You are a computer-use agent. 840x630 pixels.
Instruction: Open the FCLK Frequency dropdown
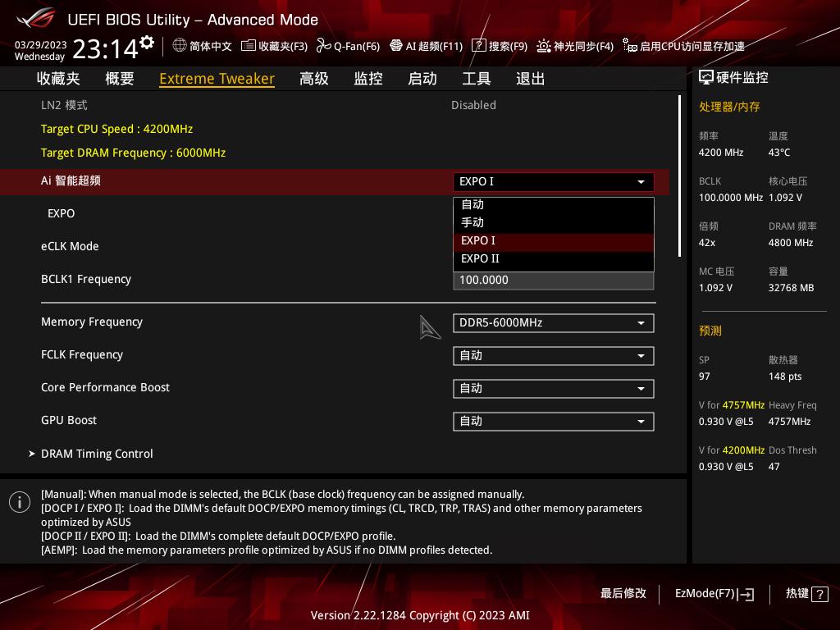click(554, 356)
